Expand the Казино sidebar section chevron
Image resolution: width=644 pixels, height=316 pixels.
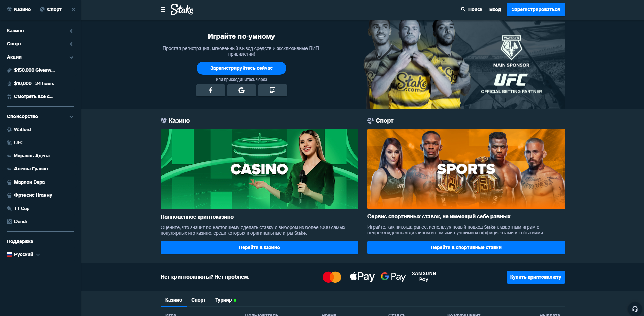tap(71, 31)
